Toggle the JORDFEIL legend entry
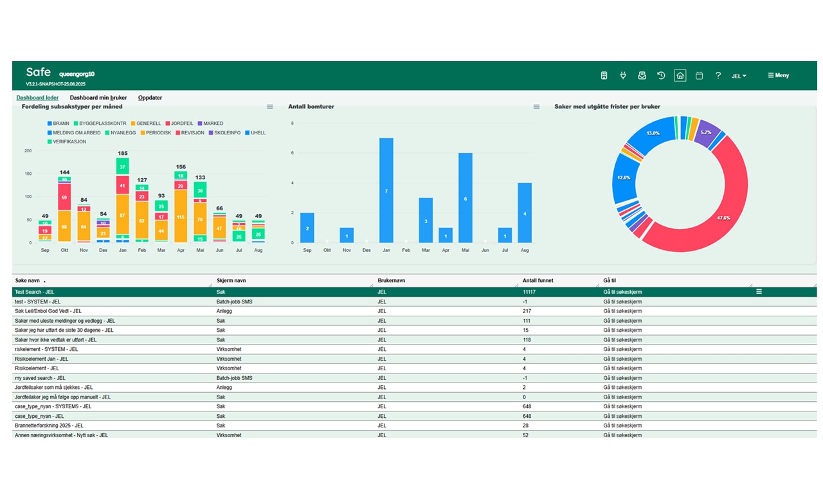 click(182, 123)
